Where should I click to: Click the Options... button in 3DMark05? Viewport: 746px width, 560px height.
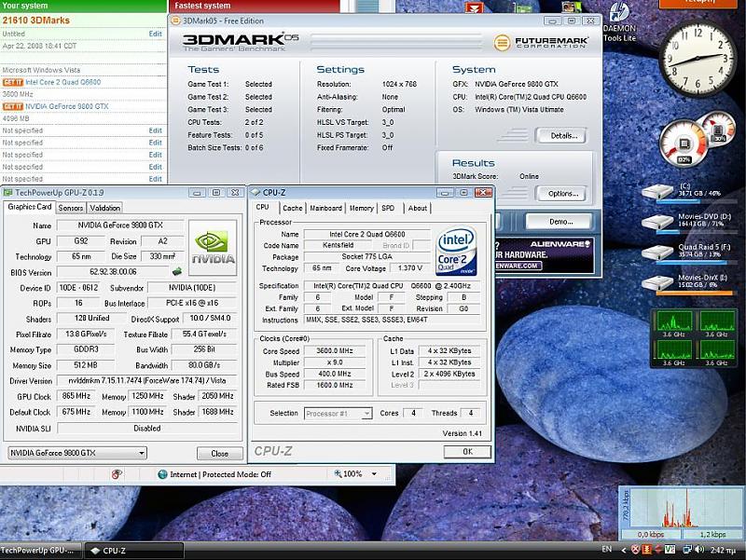point(563,194)
